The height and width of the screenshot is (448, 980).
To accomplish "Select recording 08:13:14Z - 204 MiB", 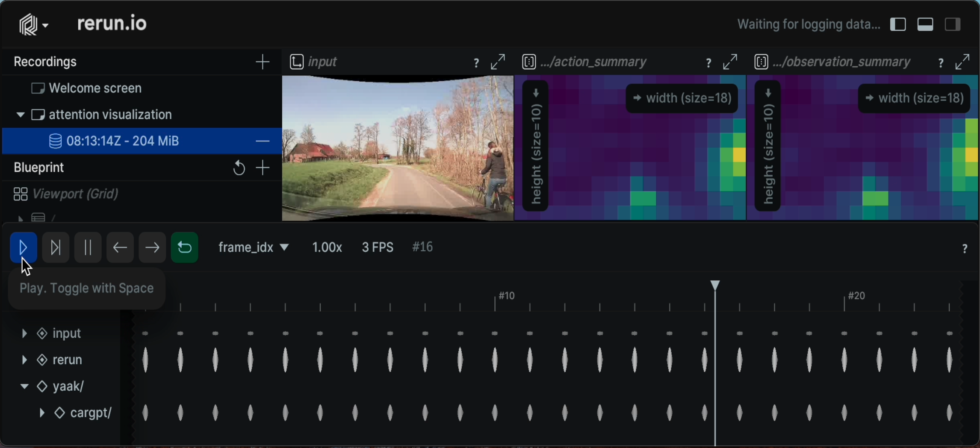I will click(x=142, y=141).
